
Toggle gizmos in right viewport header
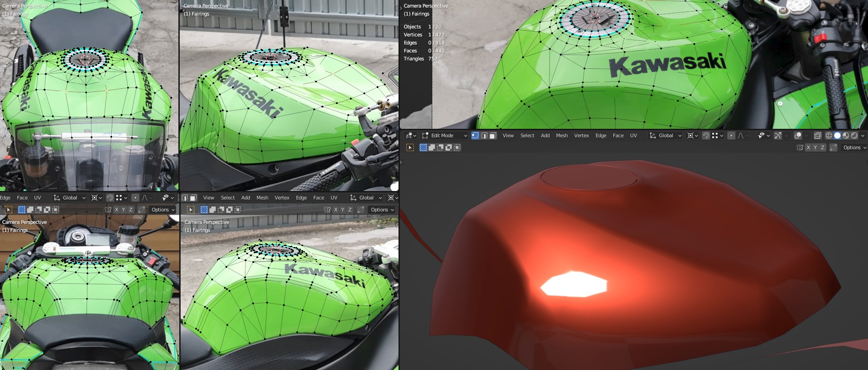(777, 135)
